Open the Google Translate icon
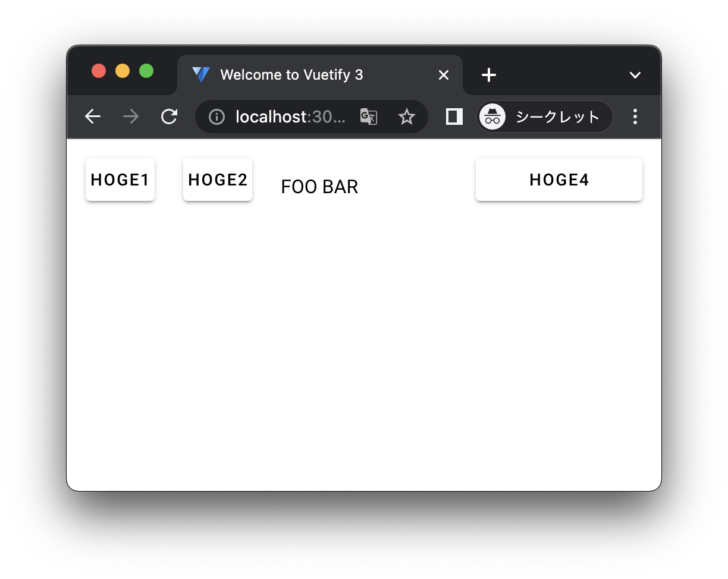This screenshot has height=579, width=728. [x=369, y=117]
